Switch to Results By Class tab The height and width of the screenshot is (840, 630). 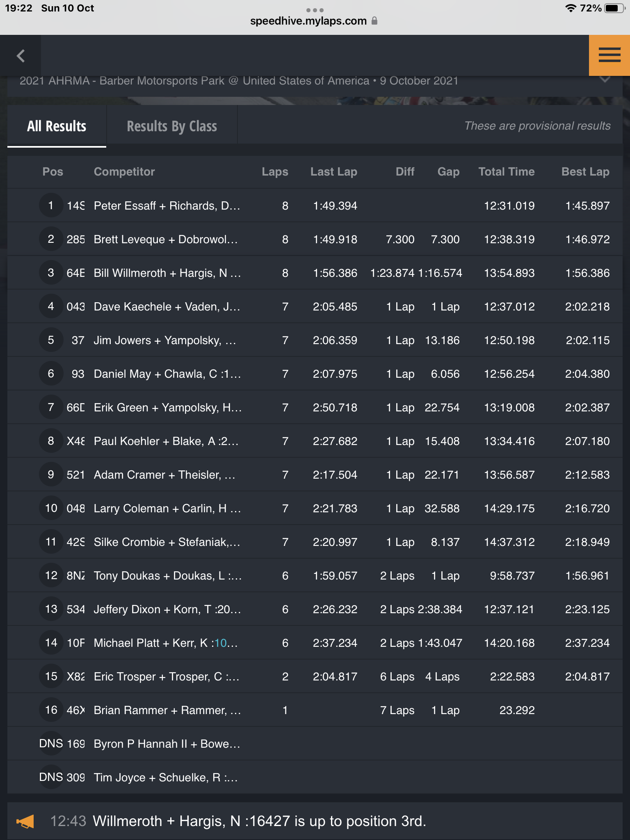tap(172, 126)
